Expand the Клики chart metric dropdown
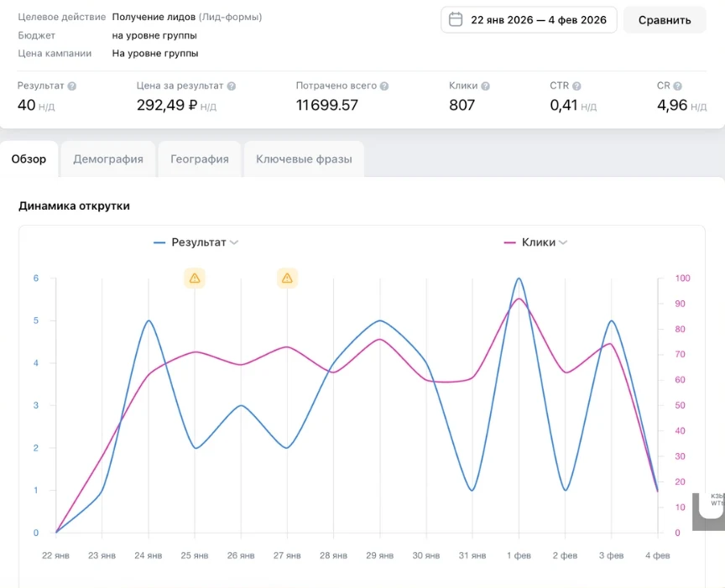This screenshot has width=725, height=588. pos(563,242)
